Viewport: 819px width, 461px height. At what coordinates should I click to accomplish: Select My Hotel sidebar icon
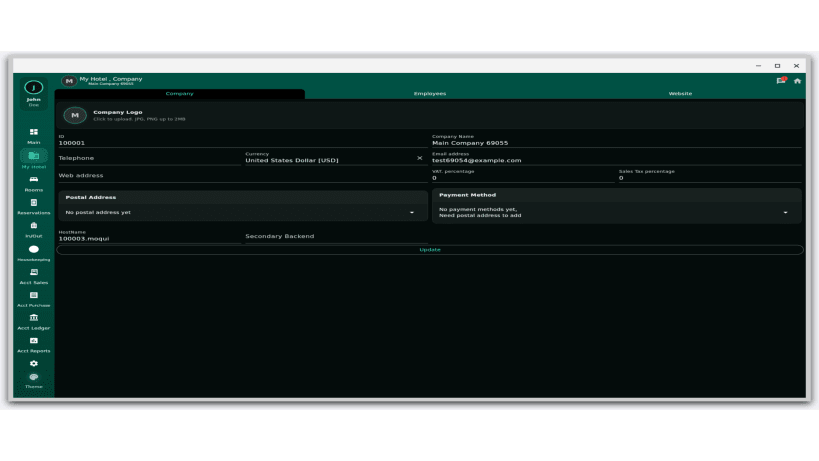click(33, 156)
